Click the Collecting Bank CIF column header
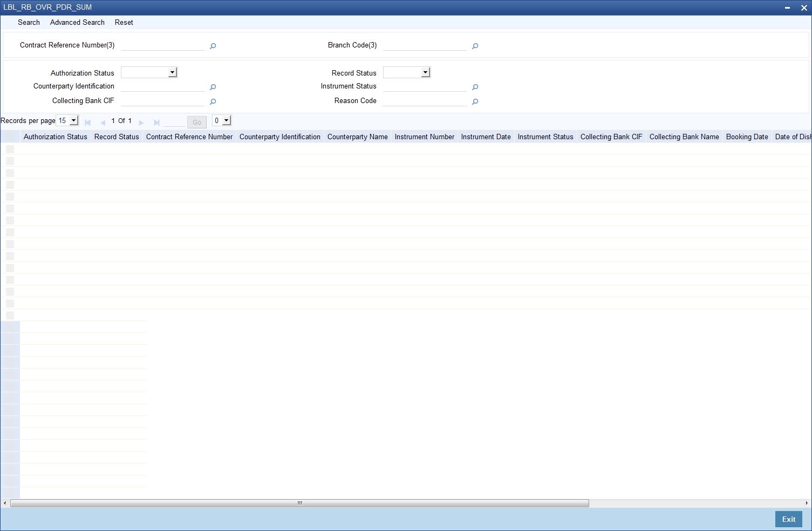812x531 pixels. (x=611, y=137)
